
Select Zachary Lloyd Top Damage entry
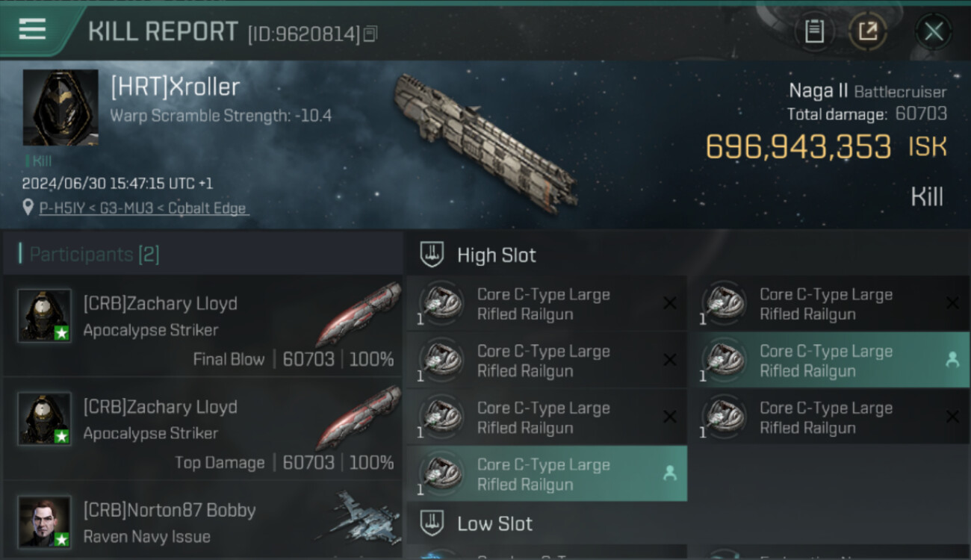[x=203, y=429]
